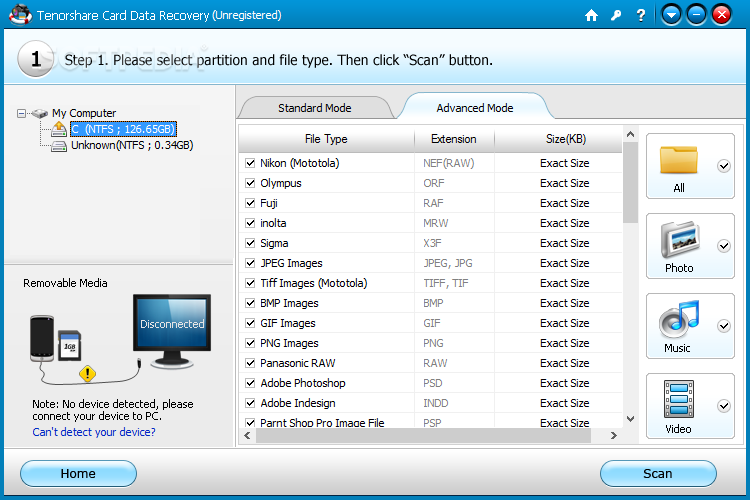
Task: Click the Step 1 number badge
Action: point(36,59)
